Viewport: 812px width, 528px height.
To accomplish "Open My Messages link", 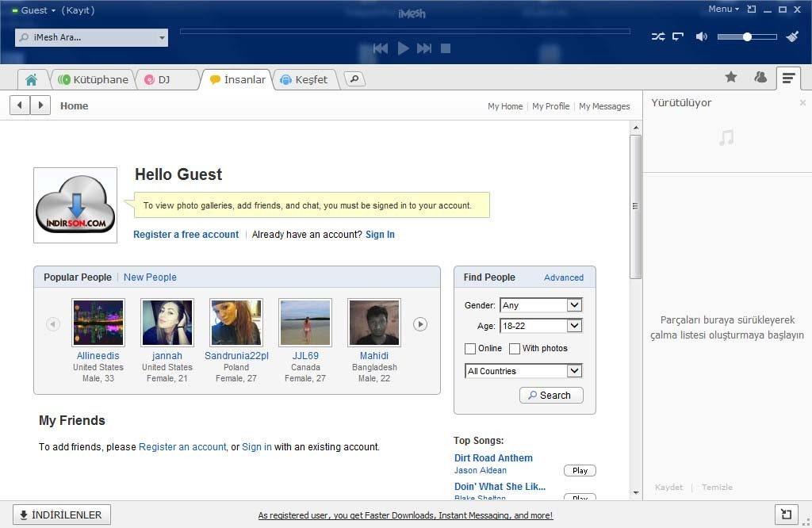I will (604, 106).
